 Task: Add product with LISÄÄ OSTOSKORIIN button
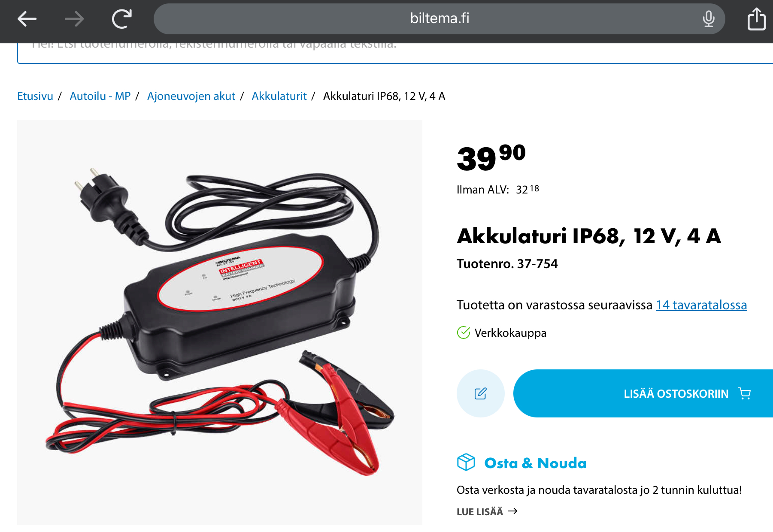pos(643,393)
